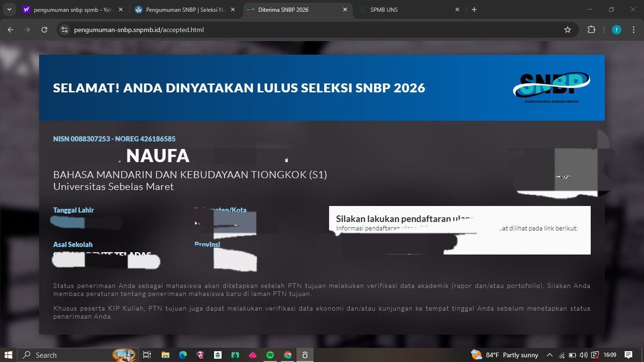
Task: Click the Universitas Sebelas Maret text
Action: (x=113, y=187)
